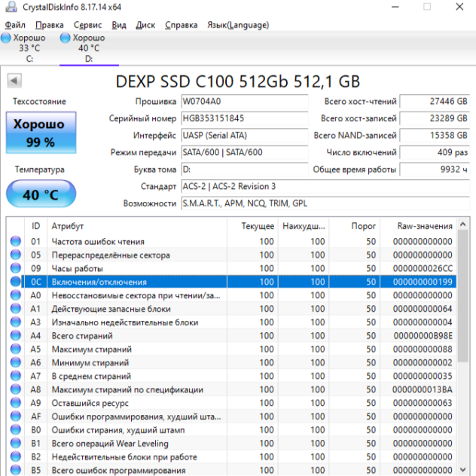The width and height of the screenshot is (476, 476).
Task: Click the Порог column header
Action: [x=355, y=226]
